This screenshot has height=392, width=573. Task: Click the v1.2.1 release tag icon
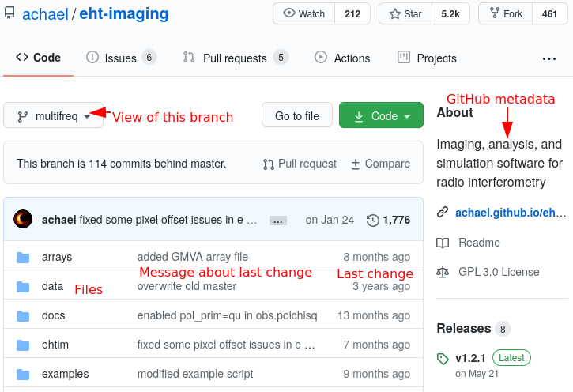443,358
